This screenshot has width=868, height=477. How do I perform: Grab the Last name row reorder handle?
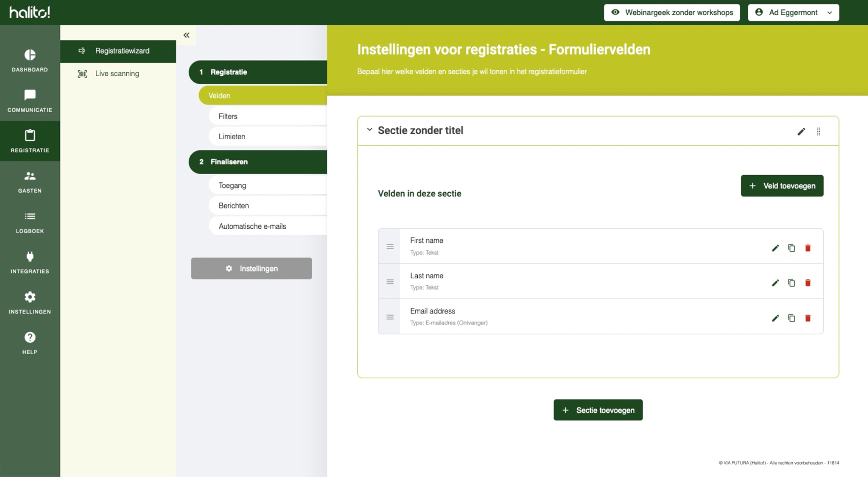tap(390, 282)
